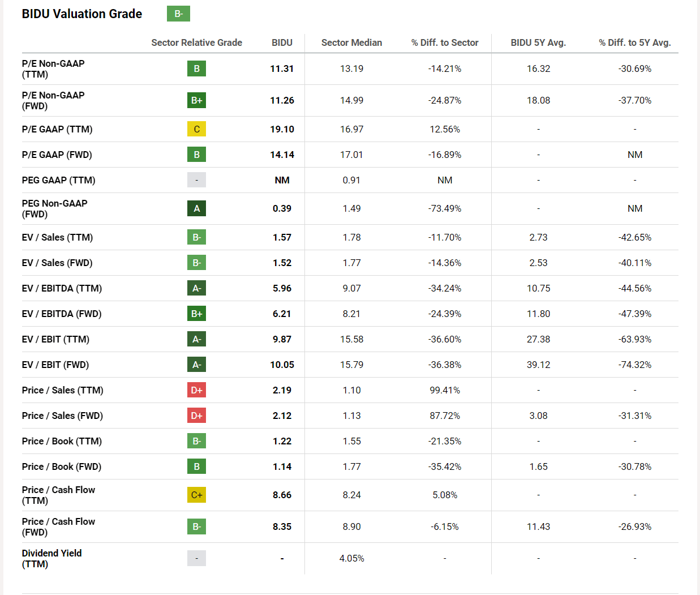Click the B grade badge for P/E Non-GAAP (TTM)
The image size is (700, 595).
tap(196, 69)
